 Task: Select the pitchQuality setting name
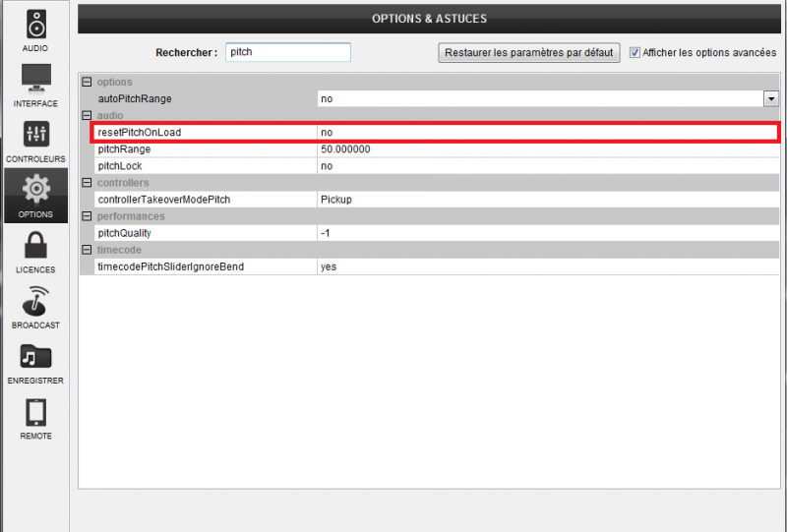[124, 233]
